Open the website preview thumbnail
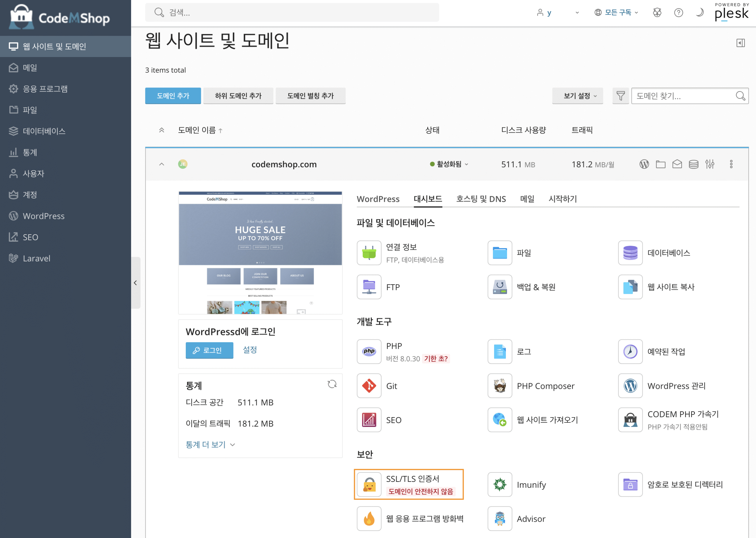 coord(260,252)
